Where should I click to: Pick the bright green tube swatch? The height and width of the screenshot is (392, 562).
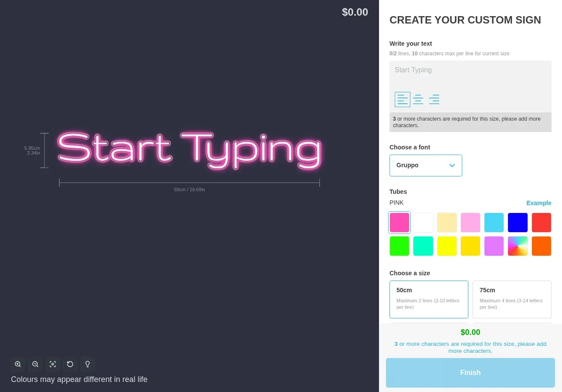pos(399,246)
